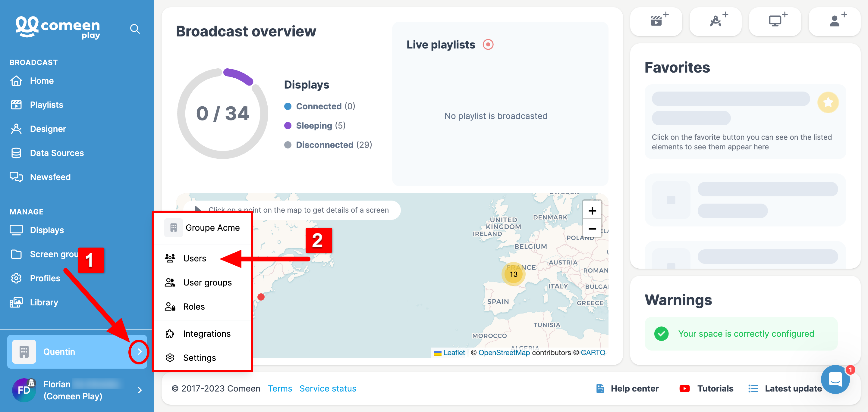Open the OpenStreetMap link
868x412 pixels.
click(504, 352)
